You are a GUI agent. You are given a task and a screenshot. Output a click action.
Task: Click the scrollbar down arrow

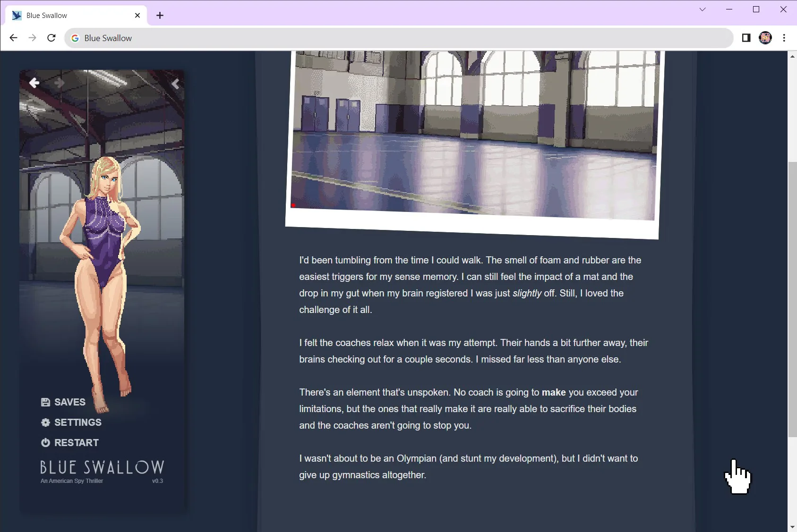[x=792, y=527]
